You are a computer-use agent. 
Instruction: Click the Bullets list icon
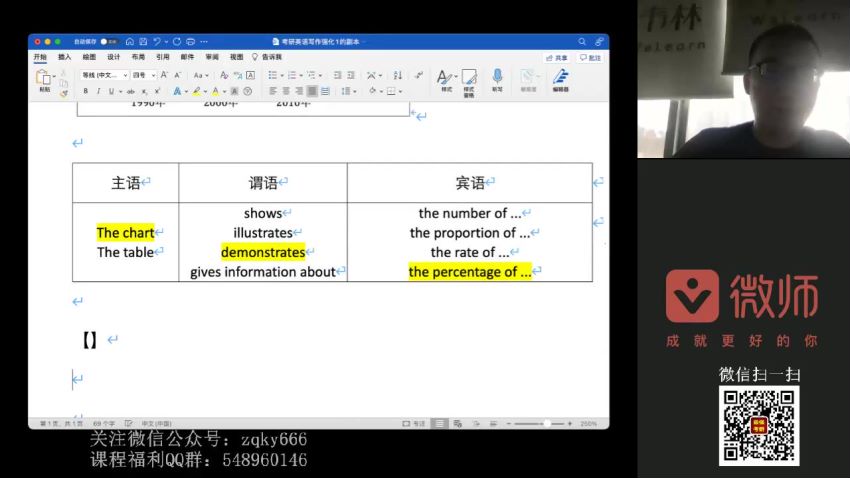(x=272, y=75)
